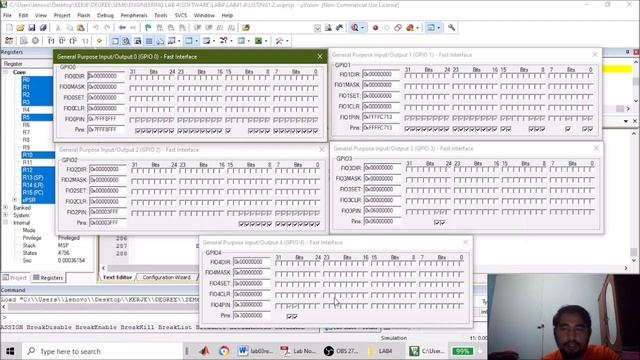Save the current file via toolbar

coord(31,28)
